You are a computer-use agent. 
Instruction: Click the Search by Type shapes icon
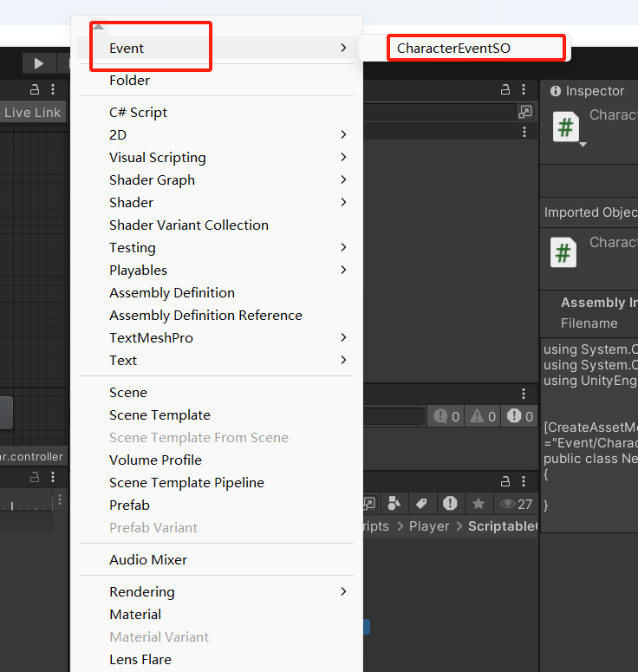394,504
